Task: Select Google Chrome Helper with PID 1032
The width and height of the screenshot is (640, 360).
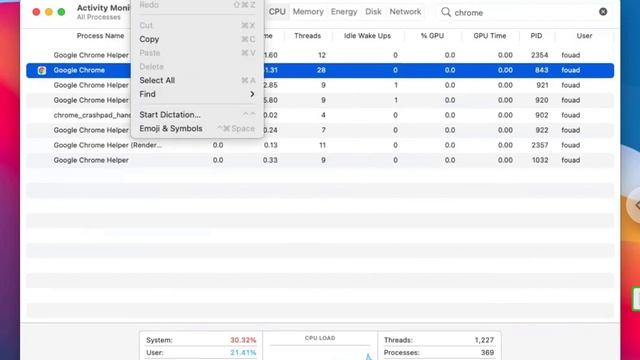Action: click(x=320, y=160)
